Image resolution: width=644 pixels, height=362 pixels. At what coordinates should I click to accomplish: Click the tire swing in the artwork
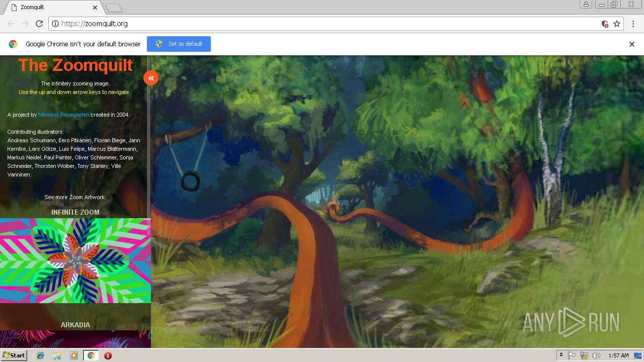point(190,181)
